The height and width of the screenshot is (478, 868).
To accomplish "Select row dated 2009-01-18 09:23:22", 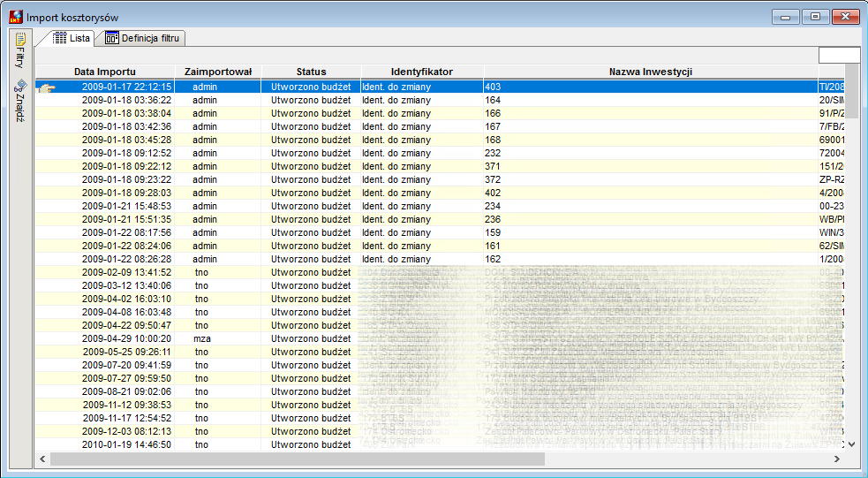I will coord(440,180).
